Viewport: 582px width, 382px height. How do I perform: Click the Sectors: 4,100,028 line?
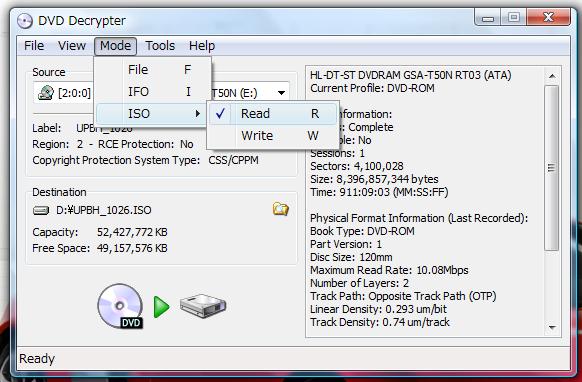[357, 166]
